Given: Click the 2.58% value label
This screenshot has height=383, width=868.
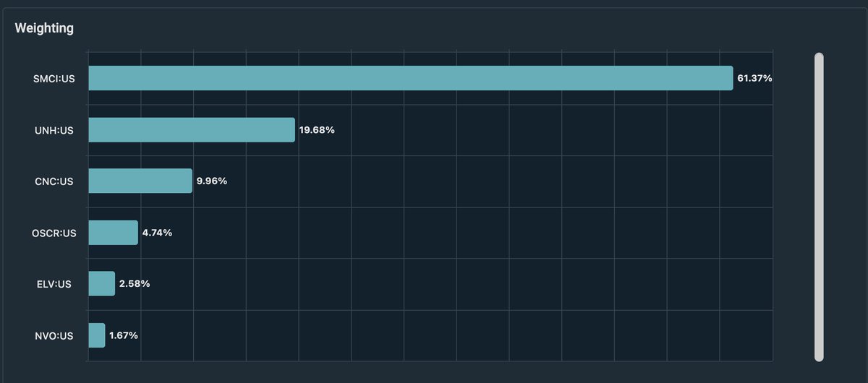Looking at the screenshot, I should [x=135, y=284].
